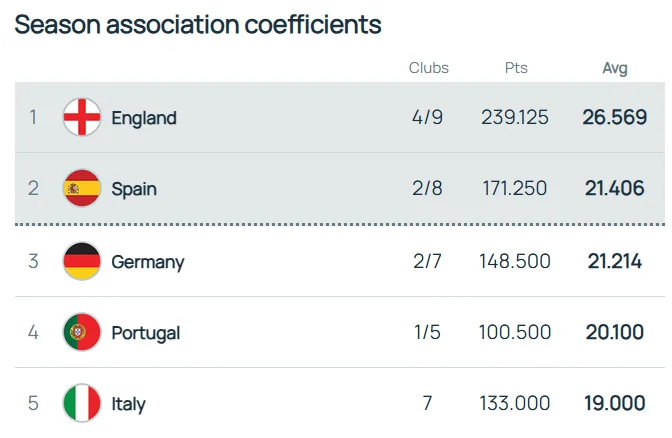Open the England association link
Viewport: 672px width, 438px height.
pos(144,117)
